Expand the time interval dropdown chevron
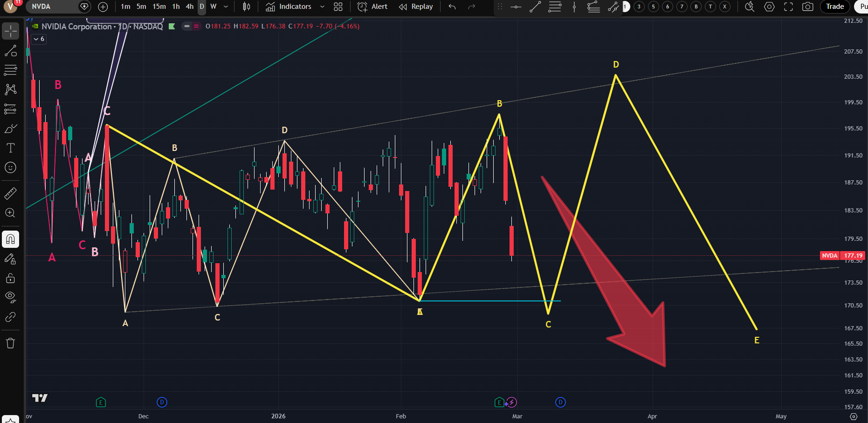This screenshot has height=423, width=868. (226, 7)
